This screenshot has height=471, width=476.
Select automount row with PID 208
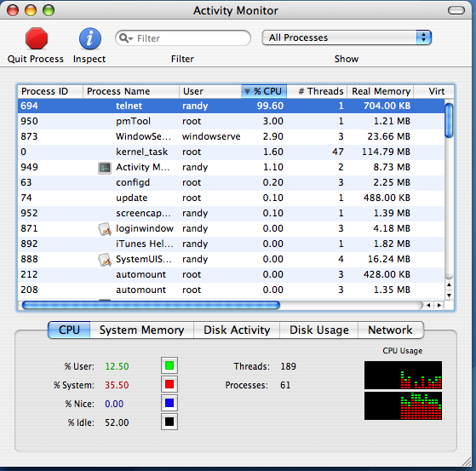coord(231,290)
